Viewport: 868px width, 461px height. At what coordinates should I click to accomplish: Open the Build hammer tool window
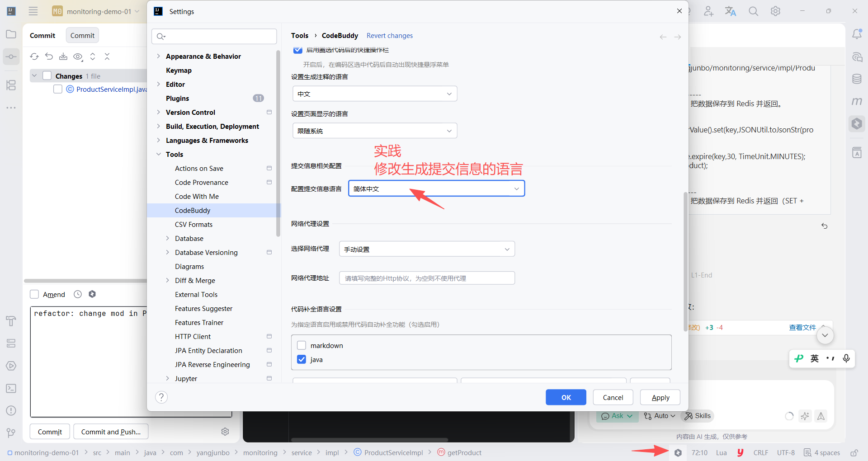(11, 321)
